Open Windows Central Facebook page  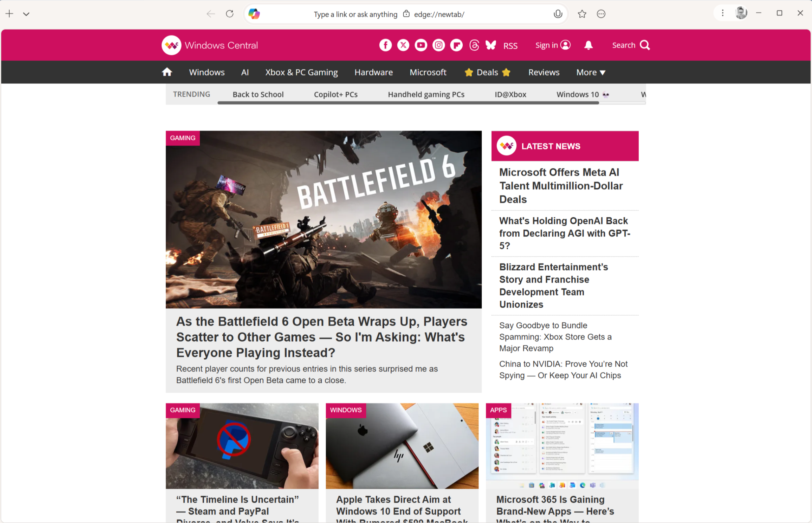pyautogui.click(x=385, y=45)
